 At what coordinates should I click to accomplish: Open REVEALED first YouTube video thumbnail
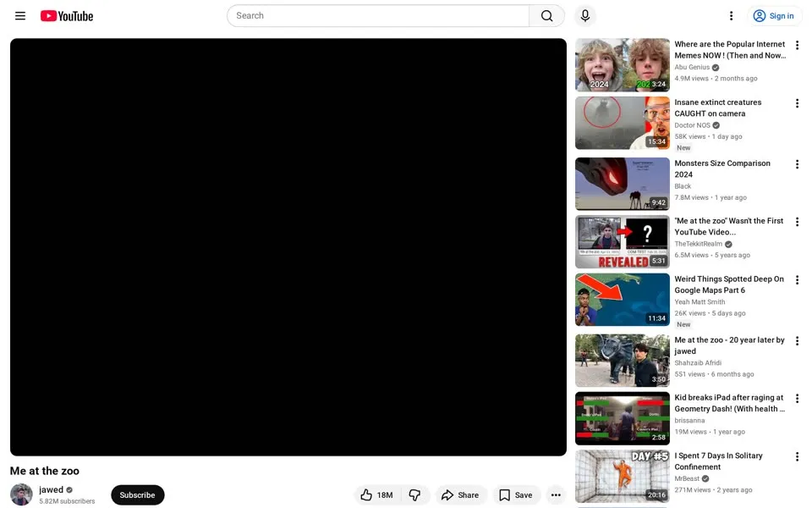tap(622, 241)
